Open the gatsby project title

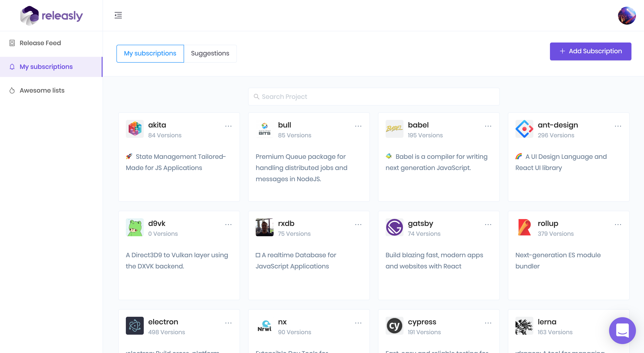[x=420, y=224]
